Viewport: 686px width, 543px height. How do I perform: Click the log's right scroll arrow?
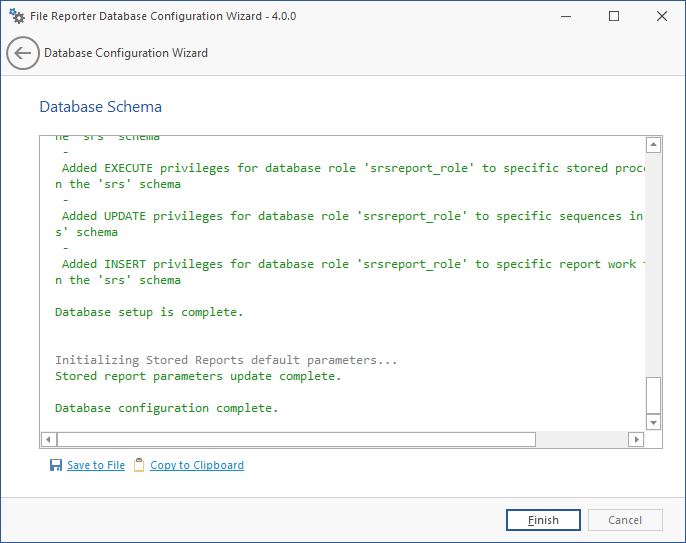[x=635, y=440]
